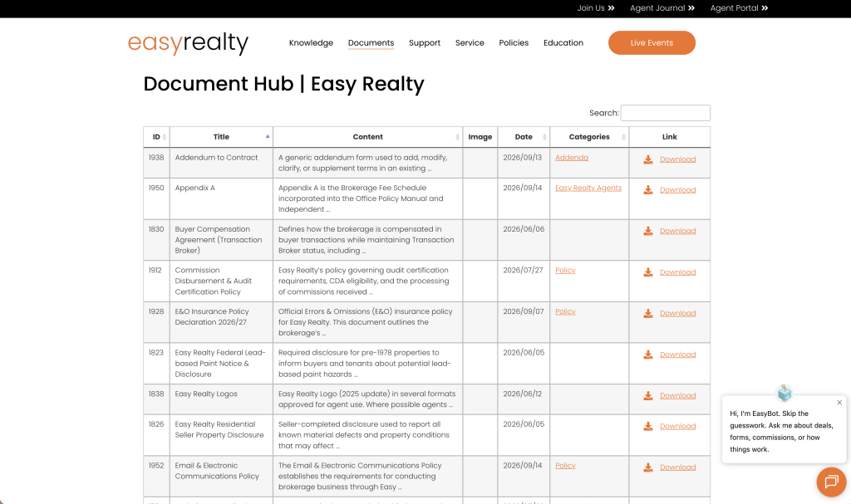The height and width of the screenshot is (504, 851).
Task: Click download icon for Lead-based Paint Notice
Action: point(648,355)
